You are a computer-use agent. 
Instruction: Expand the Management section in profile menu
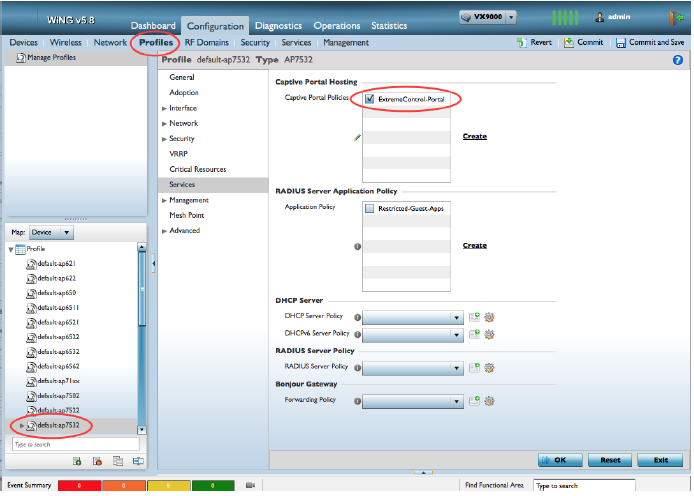pos(164,200)
